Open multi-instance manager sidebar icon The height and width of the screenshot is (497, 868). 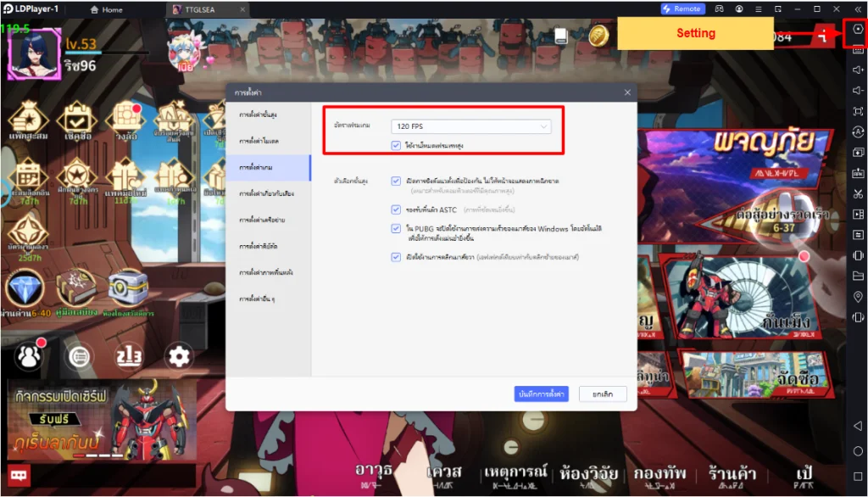[x=858, y=153]
